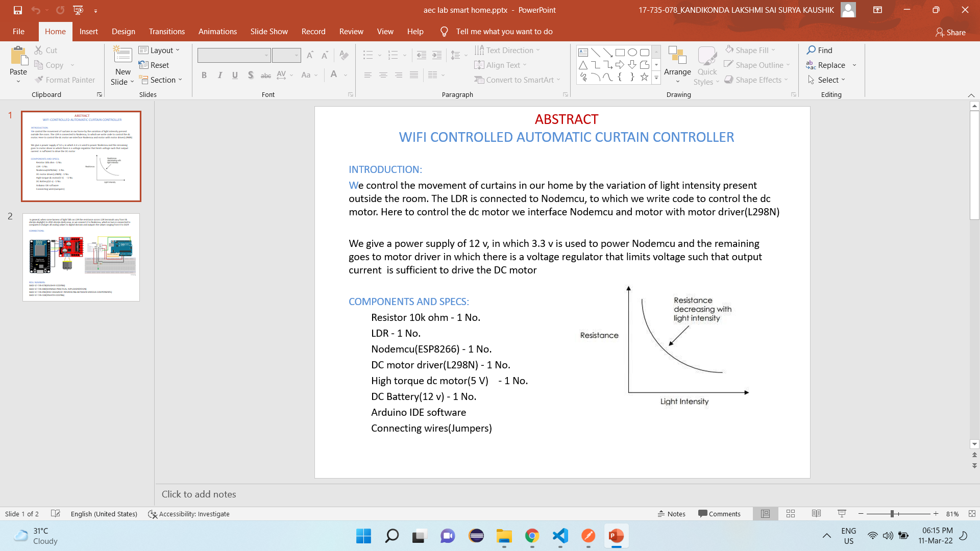This screenshot has height=551, width=980.
Task: Open the Select dropdown in Editing
Action: (x=826, y=80)
